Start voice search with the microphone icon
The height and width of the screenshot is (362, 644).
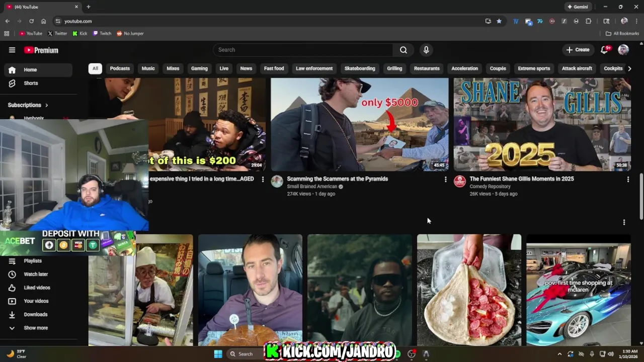[426, 50]
